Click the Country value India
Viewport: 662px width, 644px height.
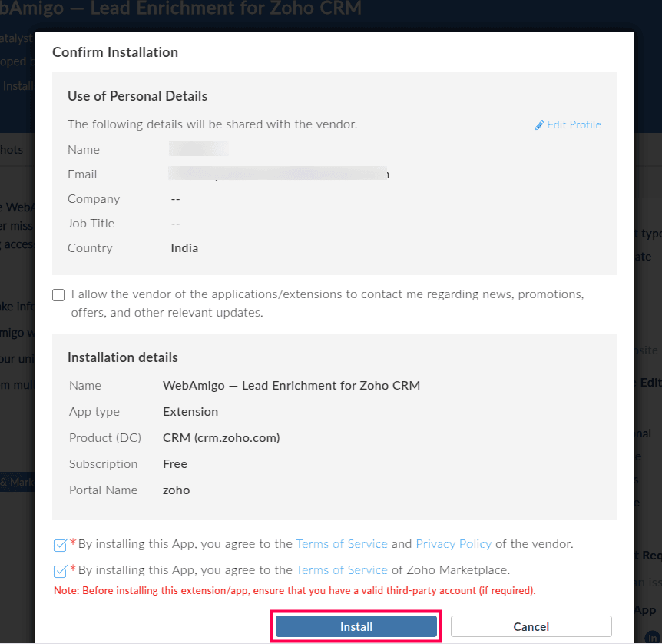click(184, 248)
